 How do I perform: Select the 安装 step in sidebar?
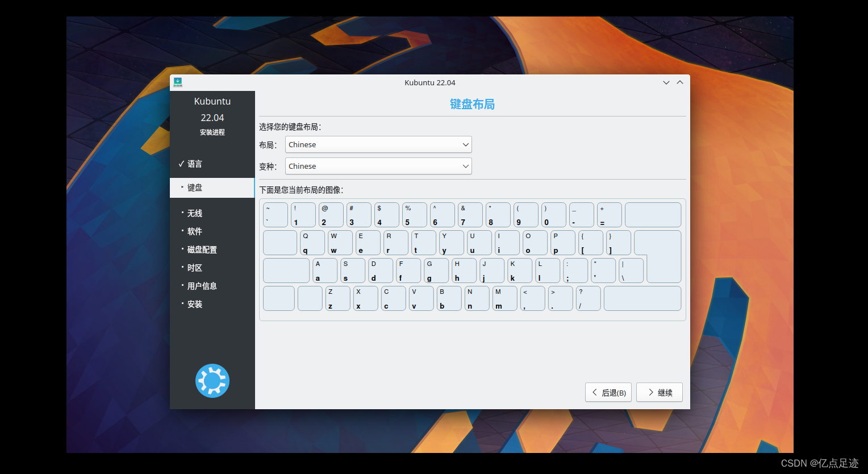[x=195, y=304]
